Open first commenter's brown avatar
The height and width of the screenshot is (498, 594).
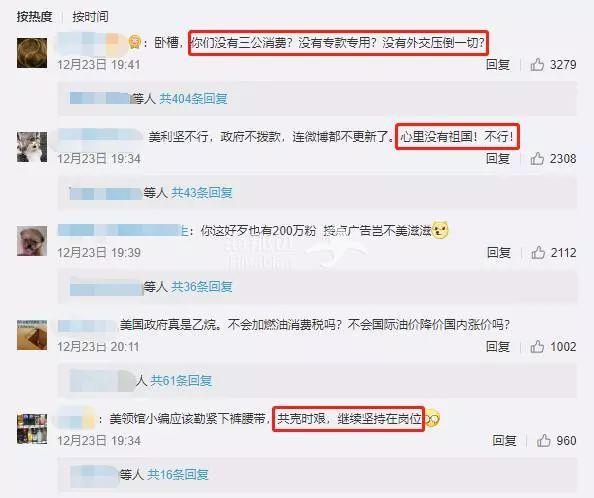point(32,53)
